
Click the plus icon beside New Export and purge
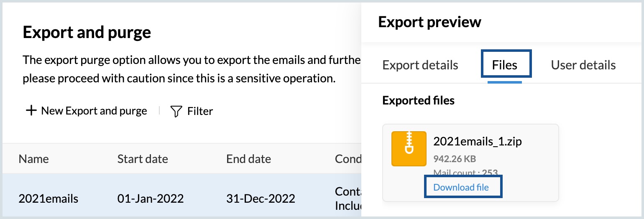click(31, 111)
